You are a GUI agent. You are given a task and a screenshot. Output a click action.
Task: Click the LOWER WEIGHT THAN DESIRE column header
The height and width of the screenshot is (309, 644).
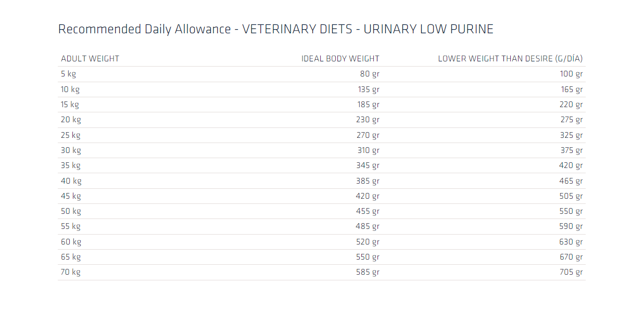pyautogui.click(x=510, y=59)
